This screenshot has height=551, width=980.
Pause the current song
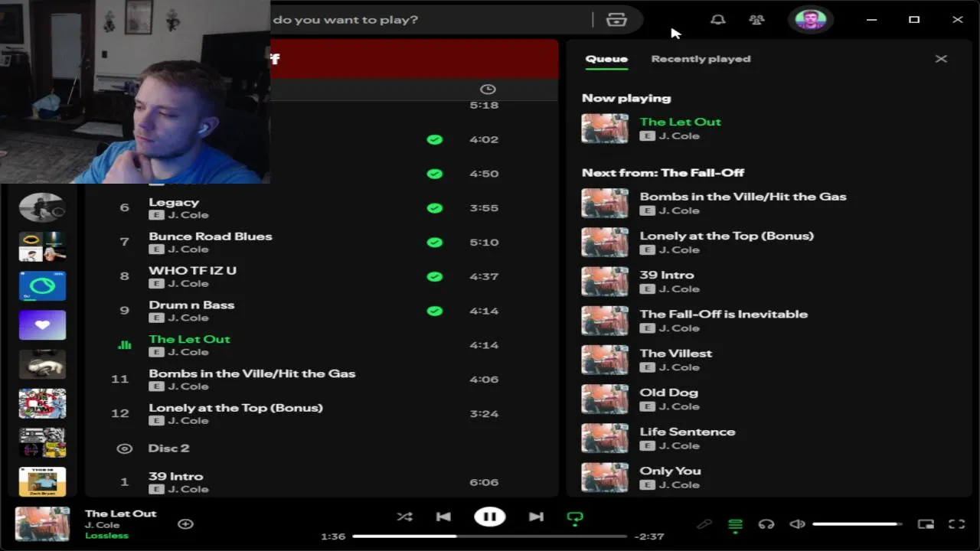490,517
